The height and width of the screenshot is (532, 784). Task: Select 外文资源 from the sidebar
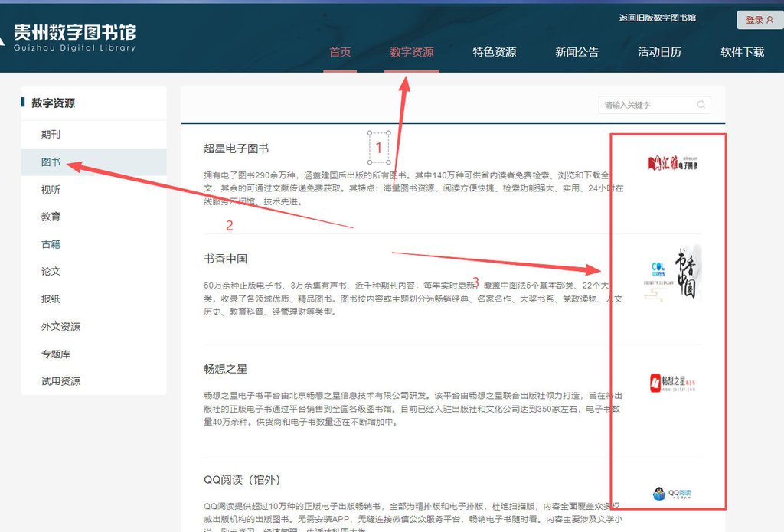(60, 327)
